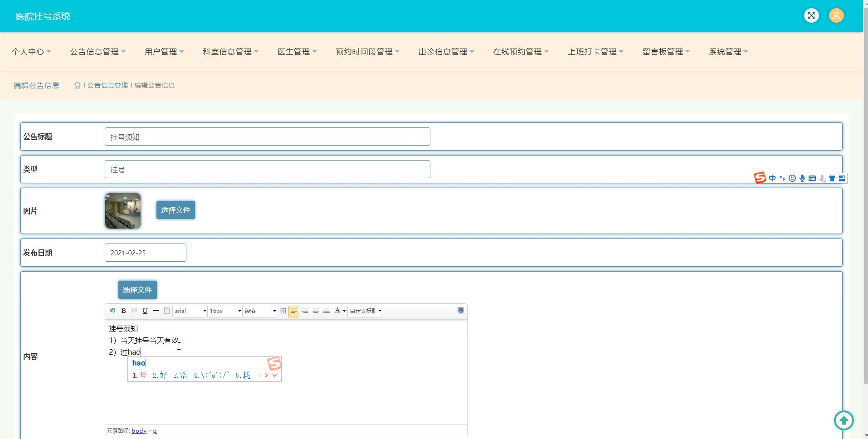
Task: Open the 公告信息管理 menu
Action: 98,52
